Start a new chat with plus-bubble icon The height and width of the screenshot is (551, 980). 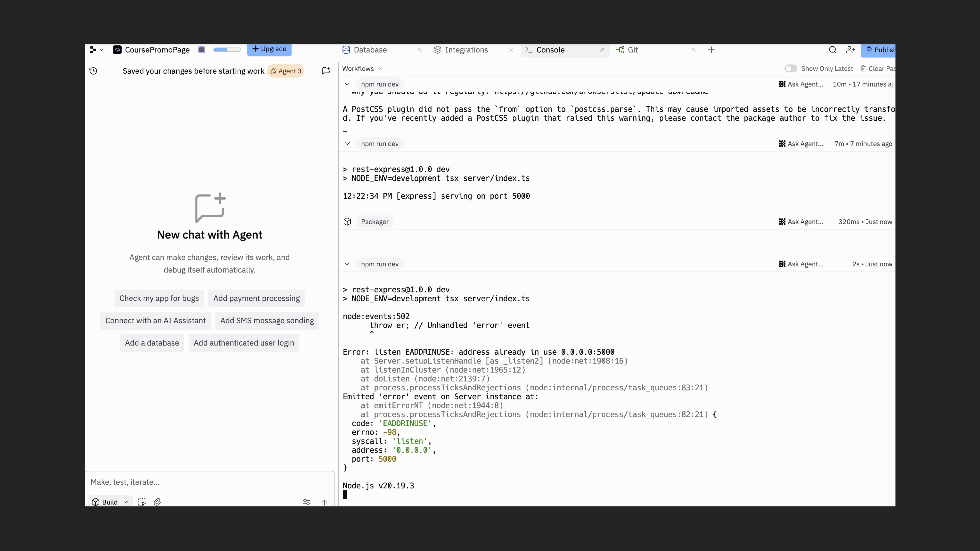tap(326, 71)
